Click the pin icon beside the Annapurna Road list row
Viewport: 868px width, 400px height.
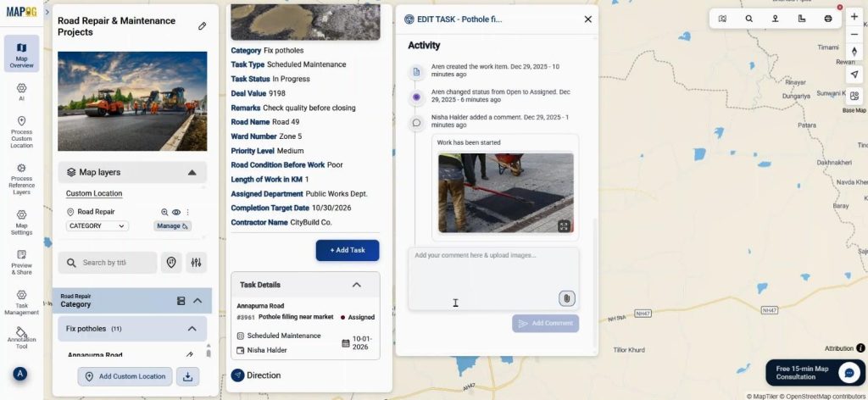[x=189, y=354]
